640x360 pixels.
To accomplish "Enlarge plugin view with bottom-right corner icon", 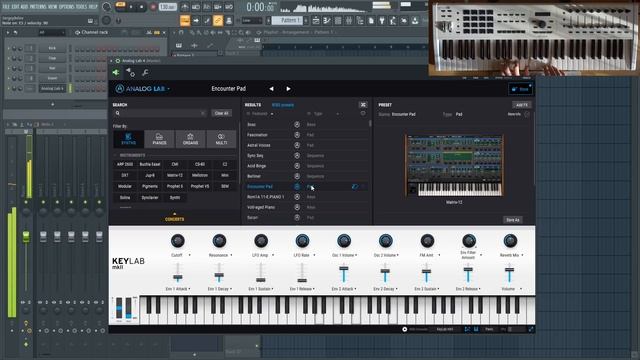I will (531, 329).
